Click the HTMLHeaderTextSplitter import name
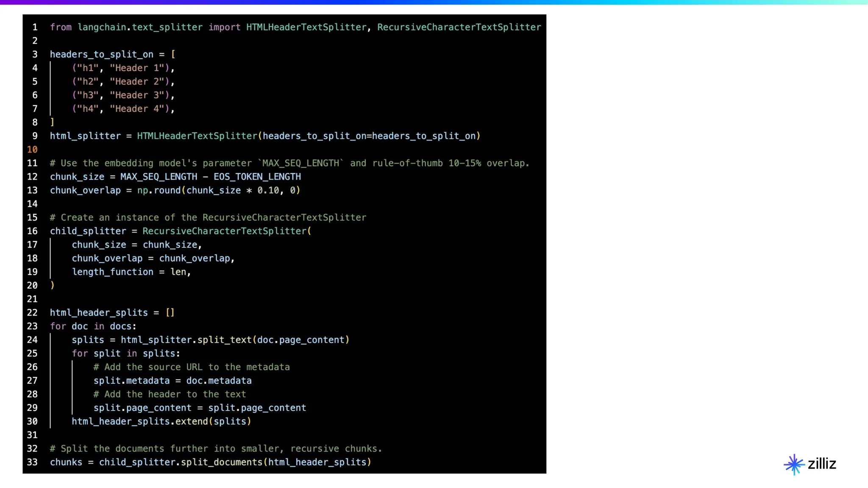The width and height of the screenshot is (868, 488). tap(306, 27)
